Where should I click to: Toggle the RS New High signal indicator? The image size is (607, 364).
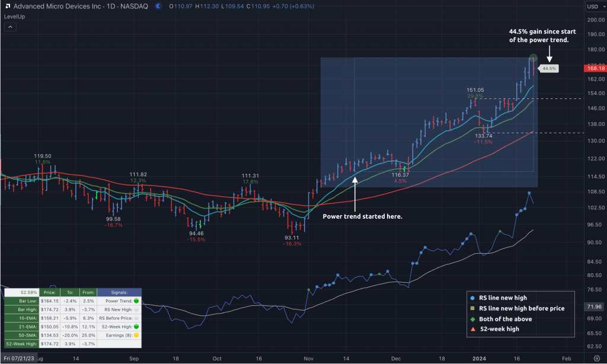tap(135, 309)
